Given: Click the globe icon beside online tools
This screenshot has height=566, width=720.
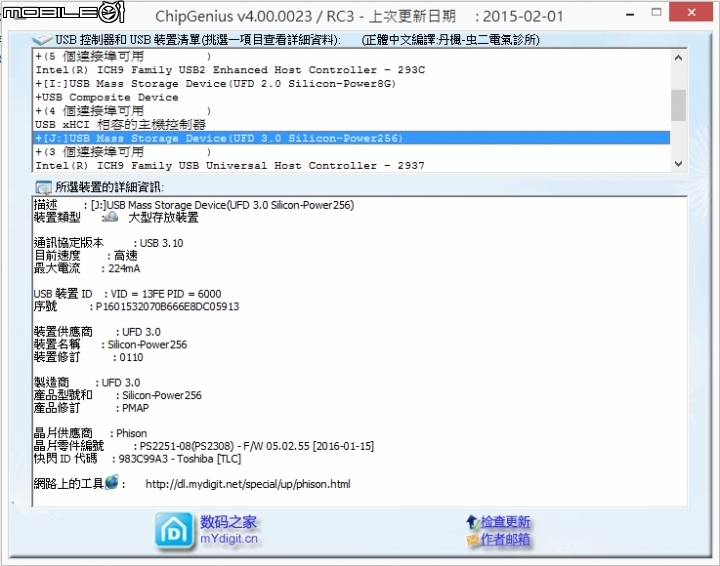Looking at the screenshot, I should pos(112,482).
